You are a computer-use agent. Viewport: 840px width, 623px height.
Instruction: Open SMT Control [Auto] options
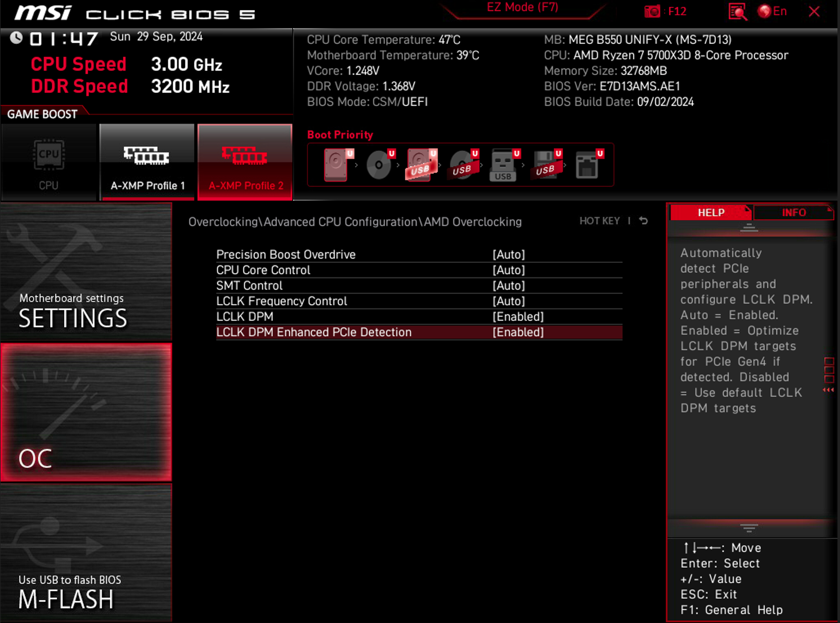[509, 286]
